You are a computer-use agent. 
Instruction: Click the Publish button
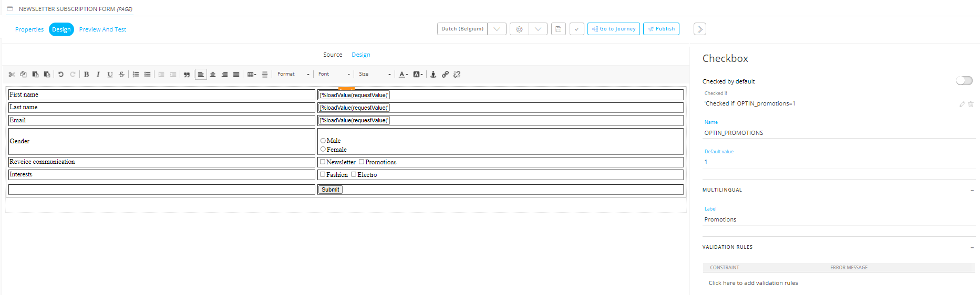[x=661, y=29]
